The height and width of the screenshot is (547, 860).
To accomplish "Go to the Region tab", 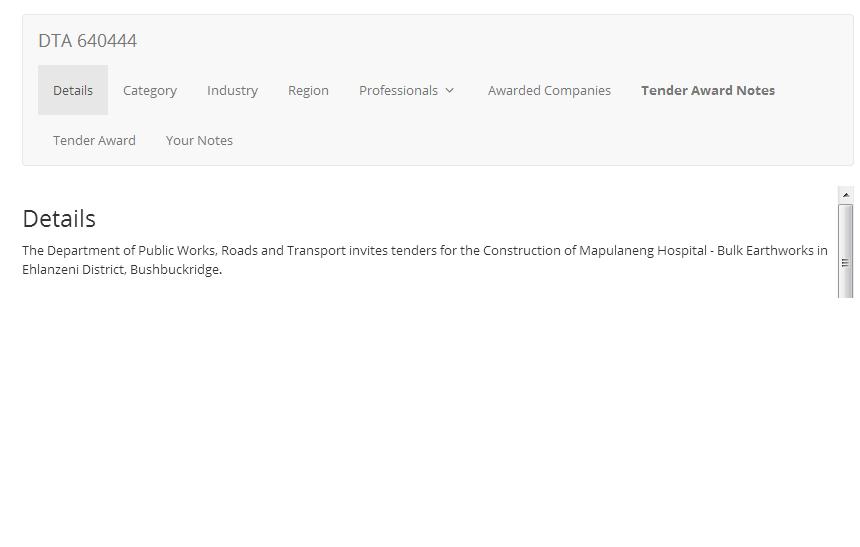I will coord(308,90).
